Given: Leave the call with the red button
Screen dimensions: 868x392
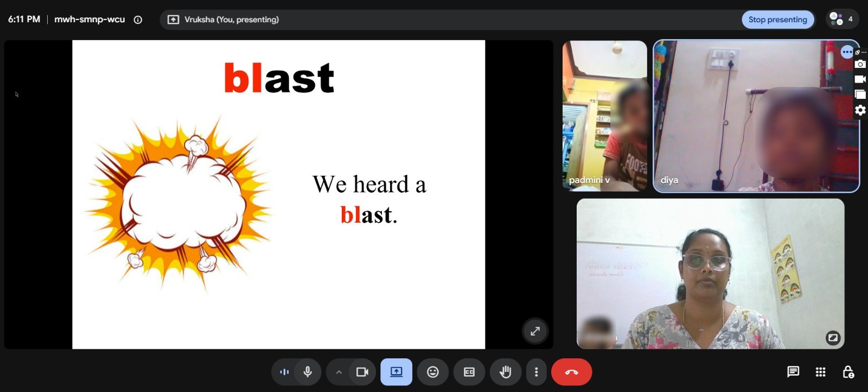Looking at the screenshot, I should click(572, 372).
